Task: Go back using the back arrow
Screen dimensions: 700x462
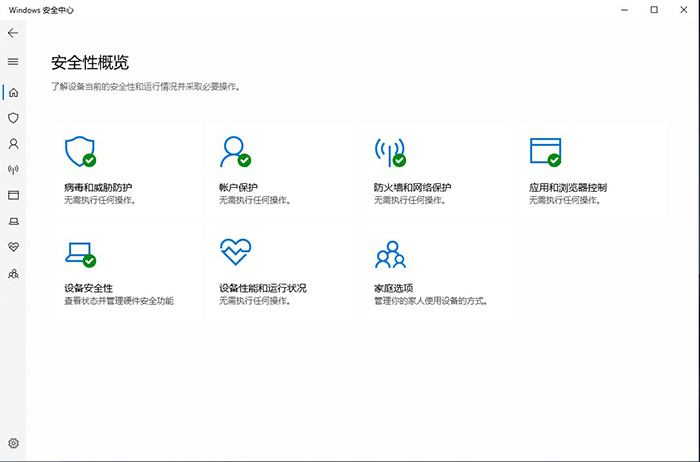Action: pyautogui.click(x=13, y=33)
